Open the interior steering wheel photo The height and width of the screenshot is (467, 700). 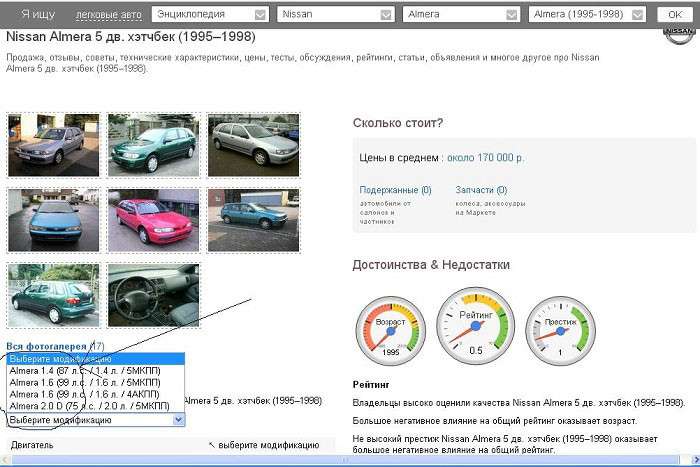[154, 296]
